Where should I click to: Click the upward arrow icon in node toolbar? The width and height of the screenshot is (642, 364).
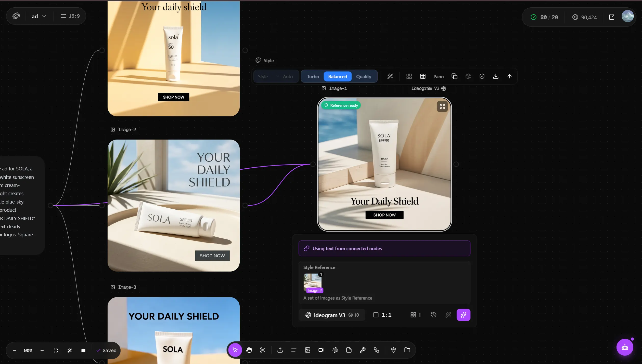[x=509, y=76]
